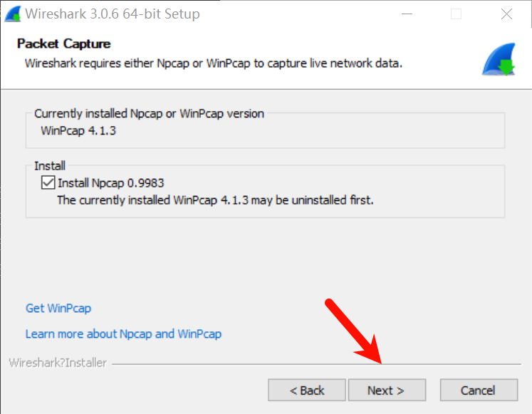Click the Wireshark?Installer branding text
This screenshot has width=532, height=414.
58,363
